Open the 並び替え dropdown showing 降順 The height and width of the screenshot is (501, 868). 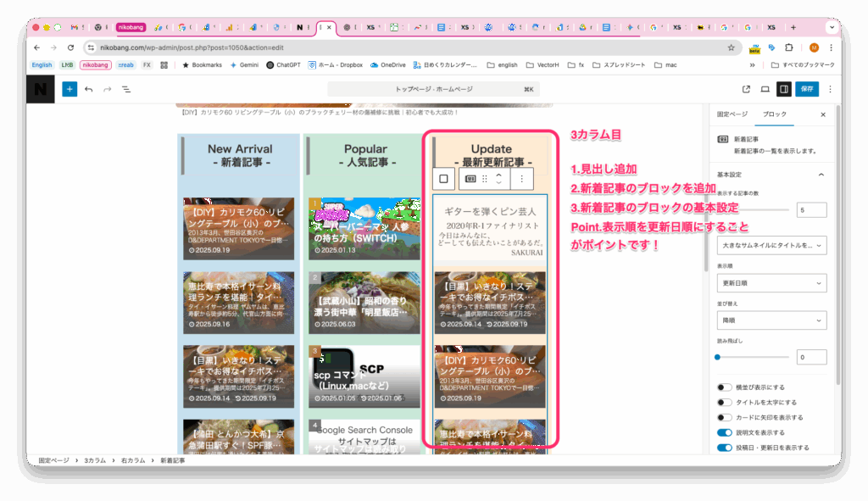click(x=771, y=320)
